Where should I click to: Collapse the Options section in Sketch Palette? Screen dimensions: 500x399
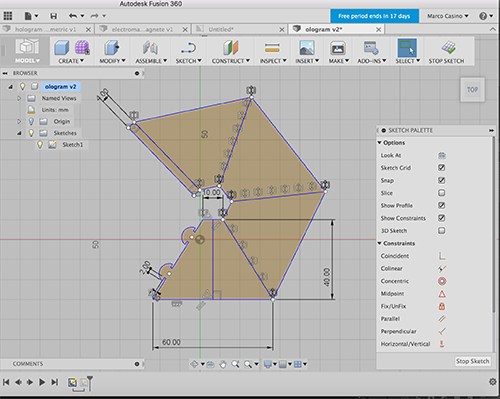pyautogui.click(x=379, y=143)
